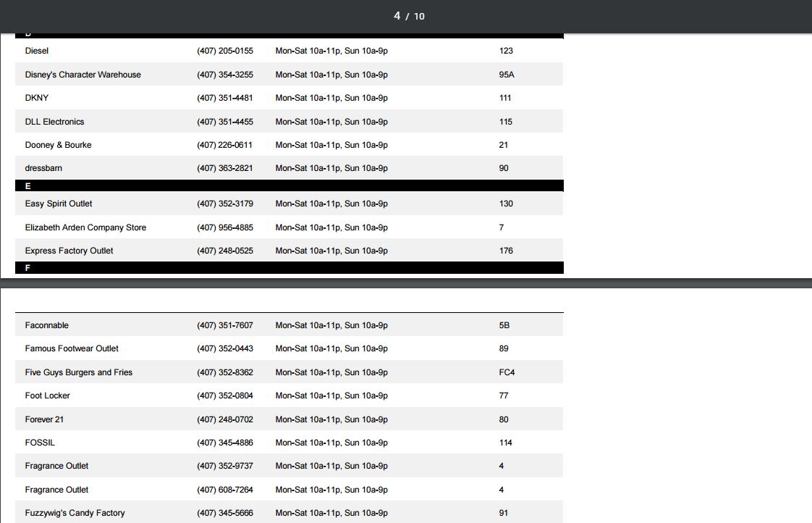The width and height of the screenshot is (812, 523).
Task: Select Easy Spirit Outlet store name
Action: pyautogui.click(x=59, y=204)
